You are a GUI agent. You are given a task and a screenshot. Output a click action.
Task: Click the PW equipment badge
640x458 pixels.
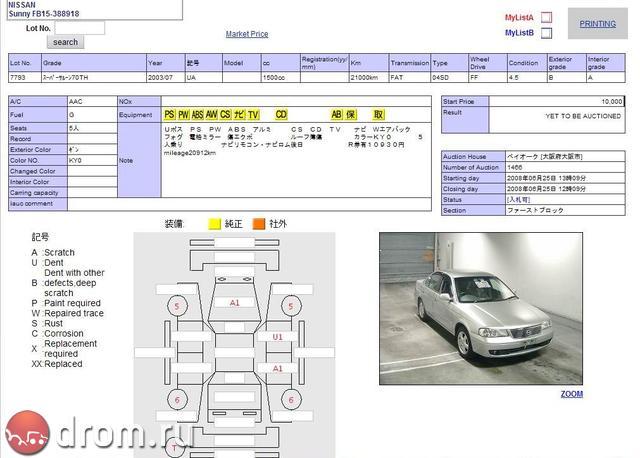pyautogui.click(x=184, y=115)
